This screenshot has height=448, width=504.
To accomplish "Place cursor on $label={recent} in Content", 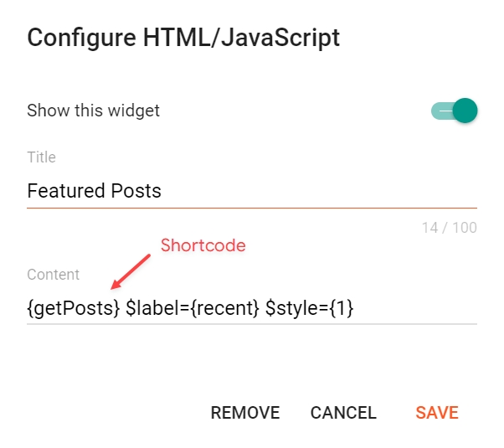I will tap(193, 308).
